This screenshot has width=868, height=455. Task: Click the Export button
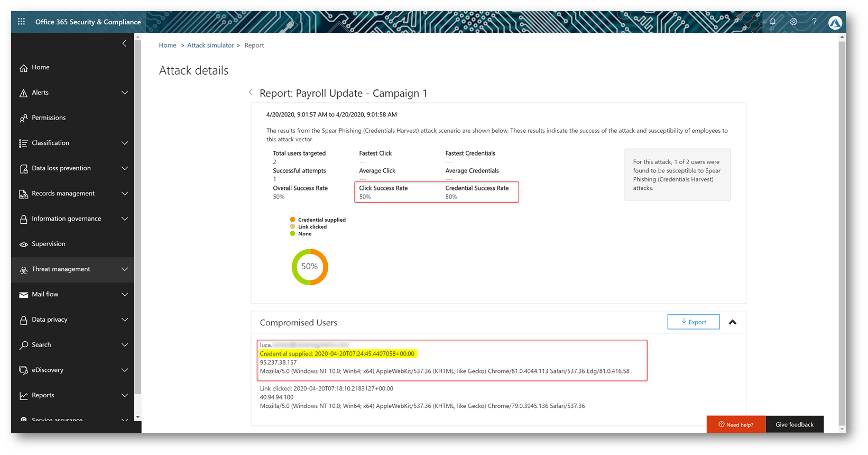(694, 322)
